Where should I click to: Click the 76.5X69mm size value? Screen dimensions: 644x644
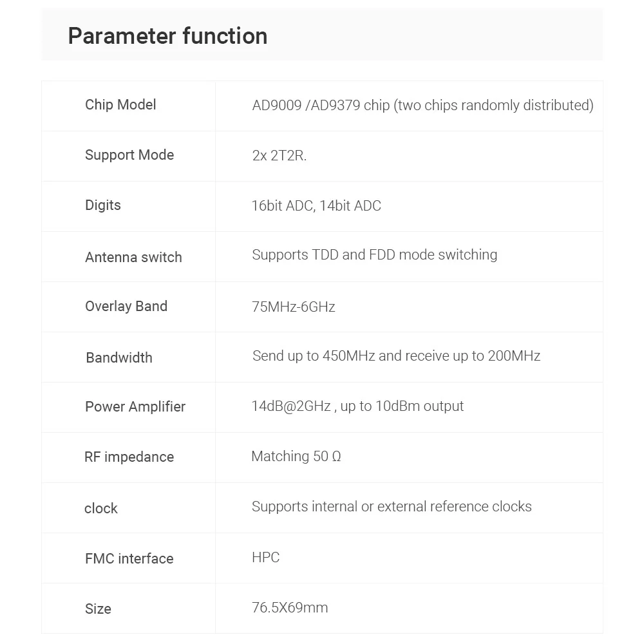pos(290,608)
